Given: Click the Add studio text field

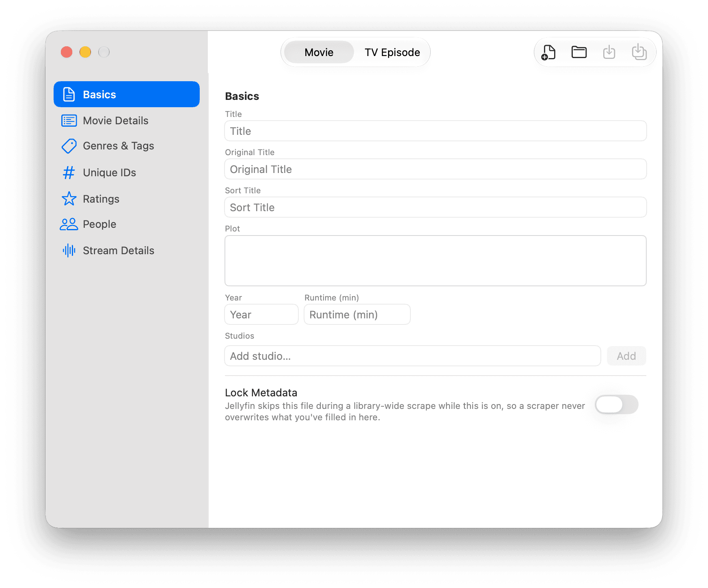Looking at the screenshot, I should (412, 356).
